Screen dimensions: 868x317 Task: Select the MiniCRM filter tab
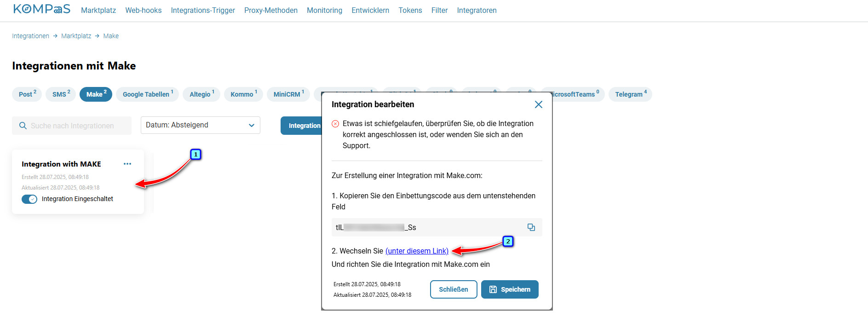click(x=288, y=94)
